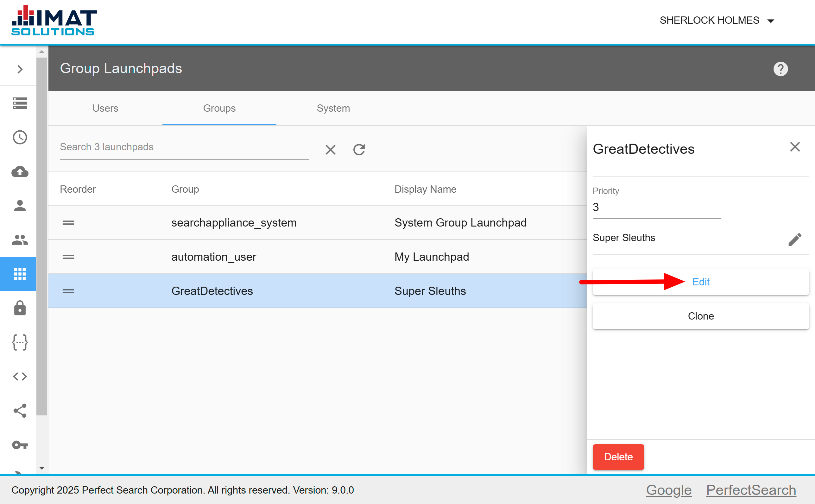Image resolution: width=815 pixels, height=504 pixels.
Task: Open the PerfectSearch footer link
Action: click(751, 490)
